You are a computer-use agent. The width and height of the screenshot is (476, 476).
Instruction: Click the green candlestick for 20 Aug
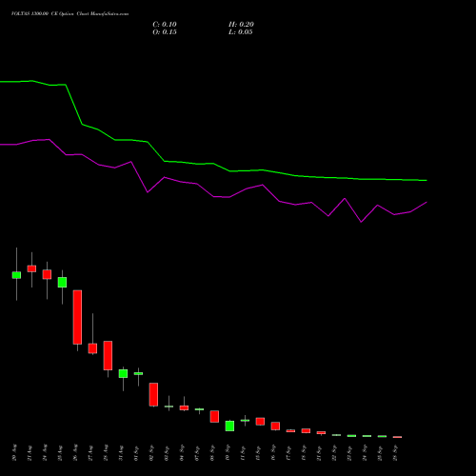coord(16,275)
